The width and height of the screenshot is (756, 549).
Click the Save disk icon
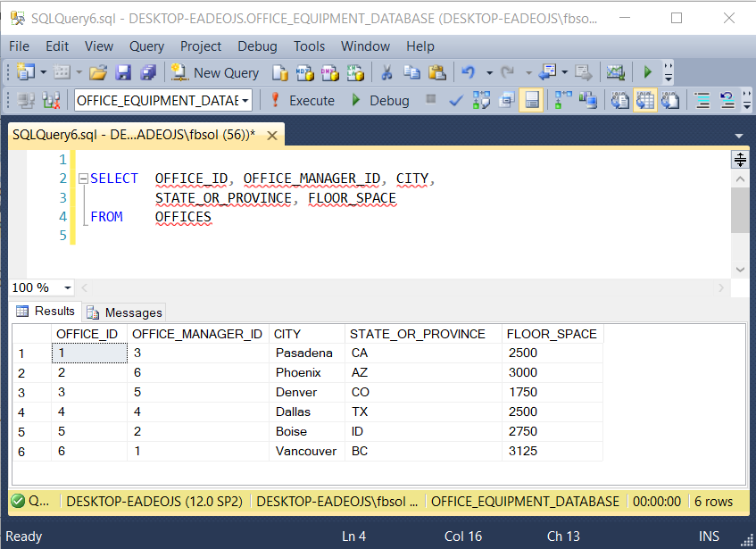tap(123, 73)
